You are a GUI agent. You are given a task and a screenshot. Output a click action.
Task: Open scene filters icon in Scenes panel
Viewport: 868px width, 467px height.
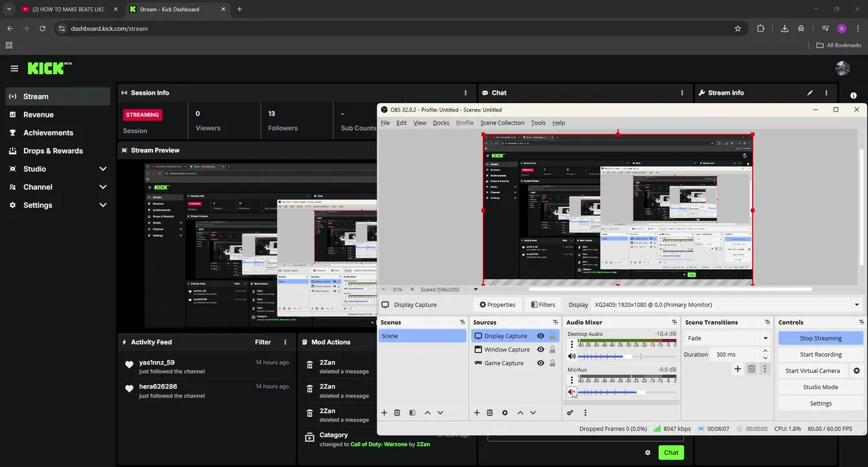tap(412, 413)
